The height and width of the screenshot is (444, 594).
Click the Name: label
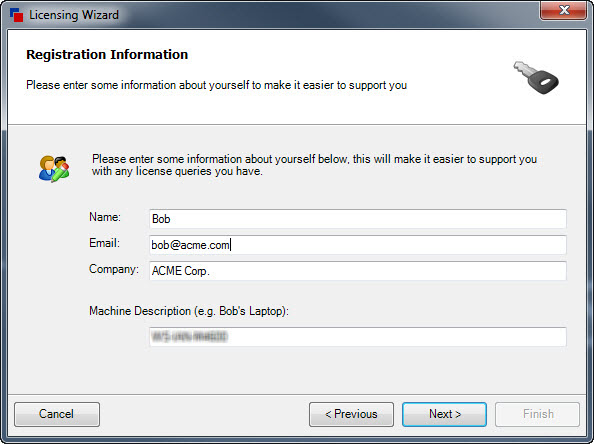click(105, 217)
